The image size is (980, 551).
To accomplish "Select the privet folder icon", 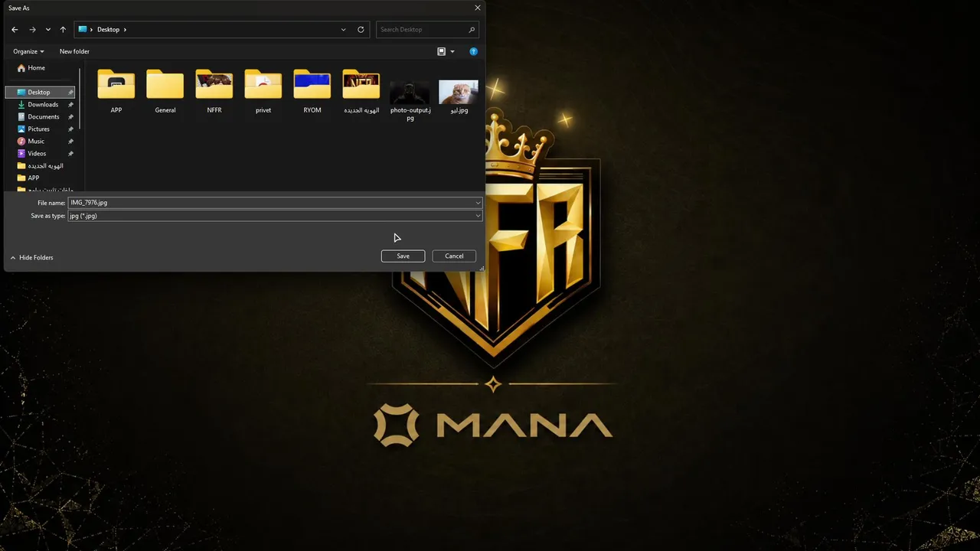I will 263,84.
